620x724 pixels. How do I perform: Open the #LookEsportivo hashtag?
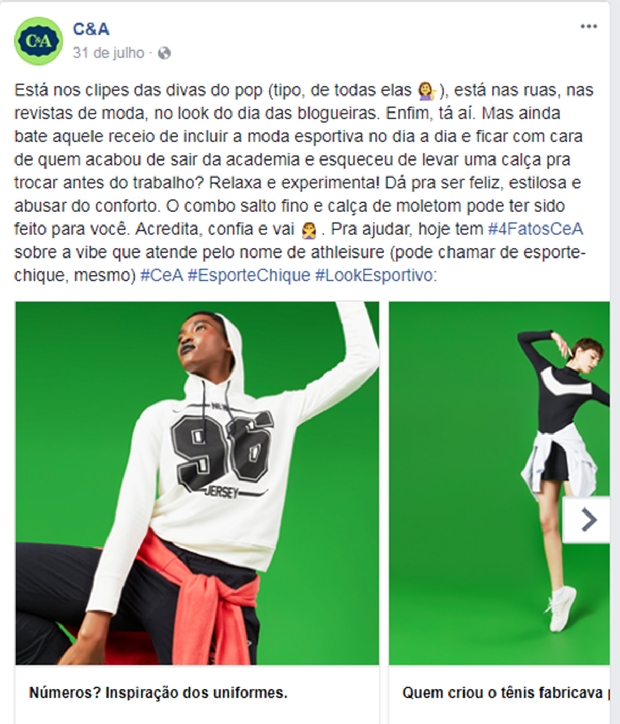(374, 275)
